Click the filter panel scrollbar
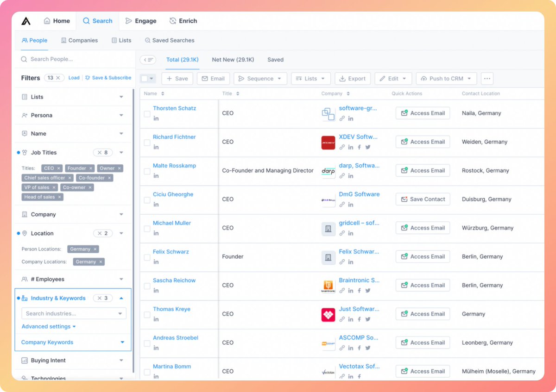The image size is (556, 392). 133,230
